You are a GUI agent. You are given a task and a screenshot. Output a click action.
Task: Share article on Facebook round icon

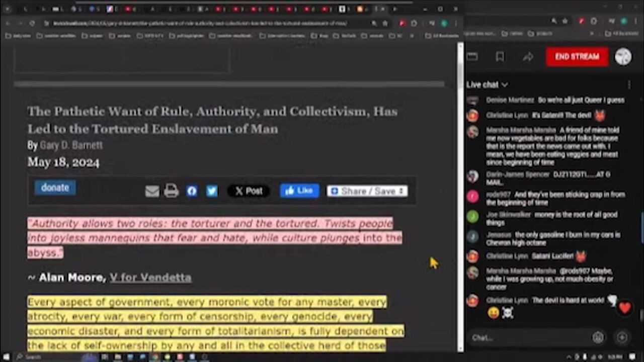coord(192,191)
